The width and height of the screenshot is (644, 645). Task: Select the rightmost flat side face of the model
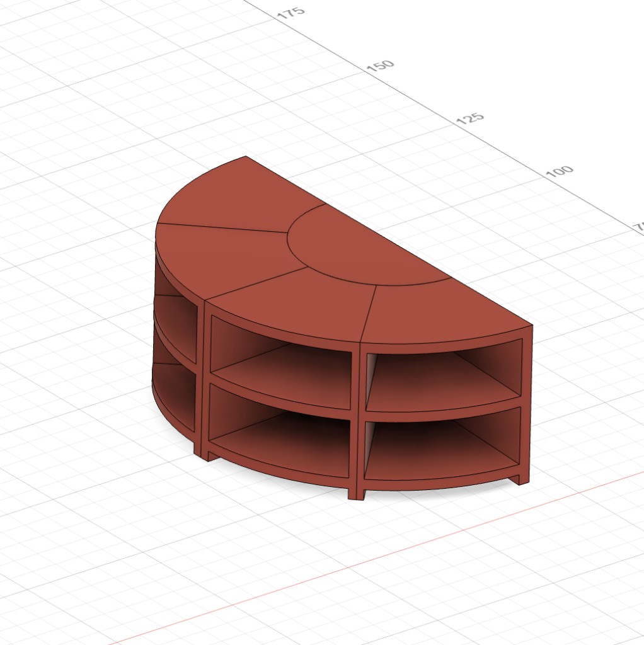pyautogui.click(x=526, y=403)
